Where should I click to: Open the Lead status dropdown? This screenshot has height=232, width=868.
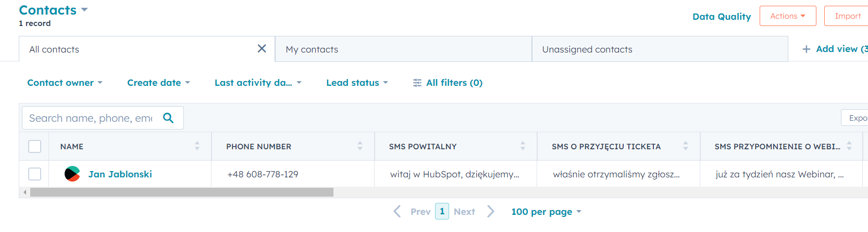(x=357, y=83)
